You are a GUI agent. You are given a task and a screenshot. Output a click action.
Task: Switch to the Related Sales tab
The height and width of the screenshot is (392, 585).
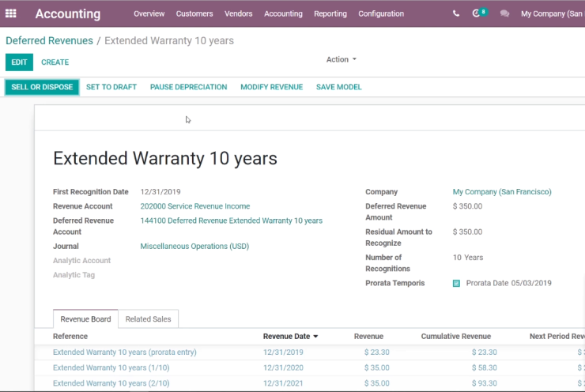tap(148, 319)
